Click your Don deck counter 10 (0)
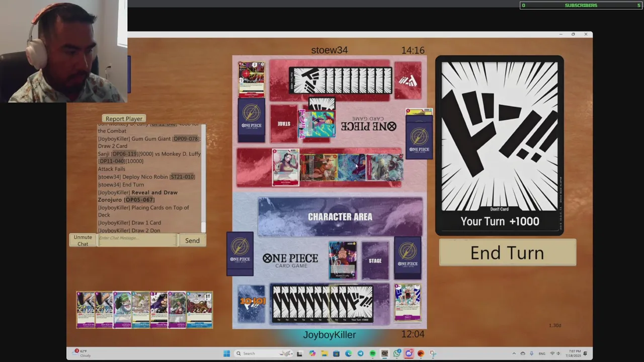This screenshot has width=644, height=362. coord(252,303)
